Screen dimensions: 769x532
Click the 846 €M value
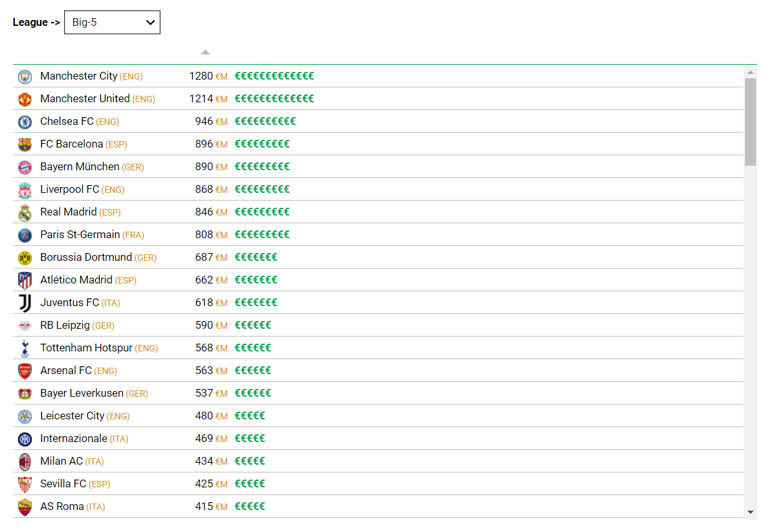point(212,212)
